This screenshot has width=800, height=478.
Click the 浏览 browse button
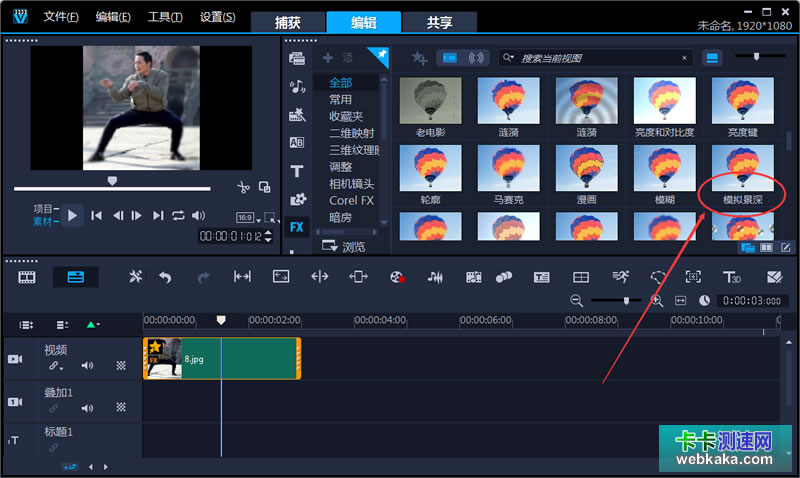click(x=344, y=246)
